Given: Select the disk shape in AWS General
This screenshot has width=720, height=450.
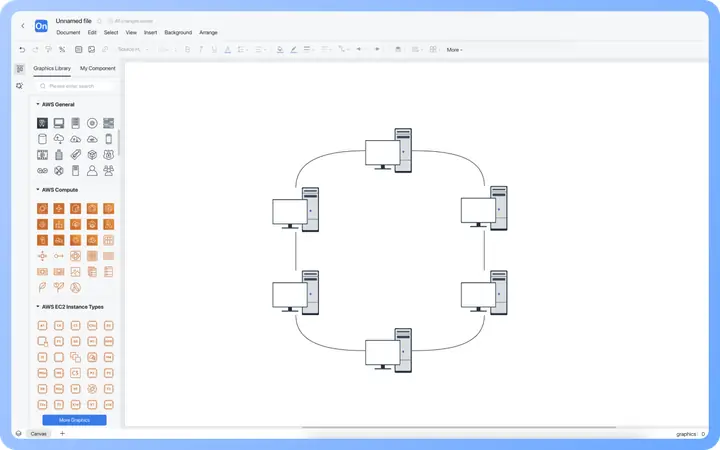Looking at the screenshot, I should (92, 123).
